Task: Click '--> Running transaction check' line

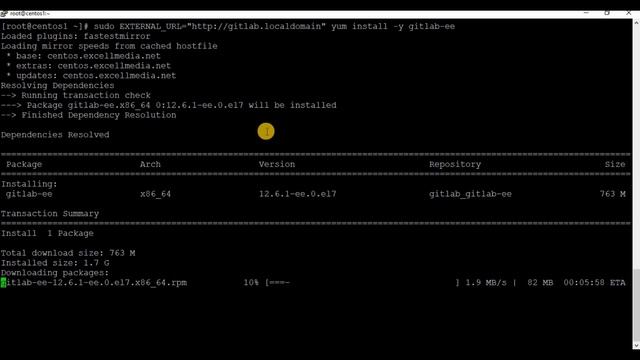Action: 76,95
